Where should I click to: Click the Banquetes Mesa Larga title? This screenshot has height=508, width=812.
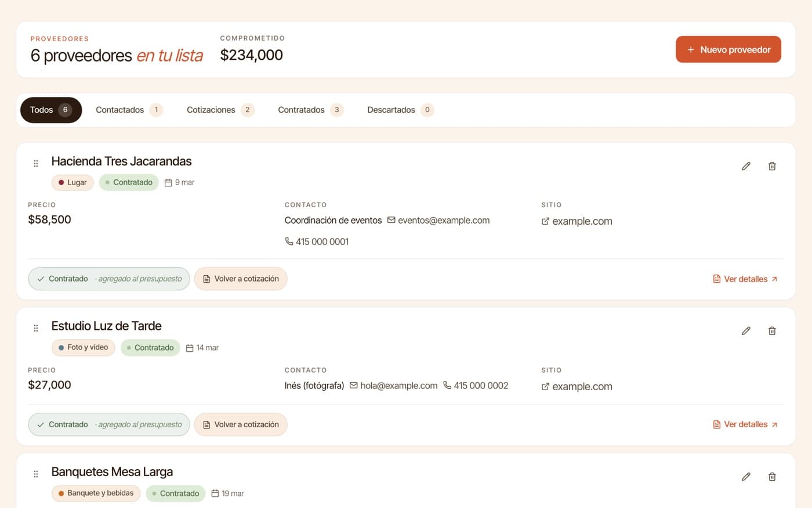112,471
